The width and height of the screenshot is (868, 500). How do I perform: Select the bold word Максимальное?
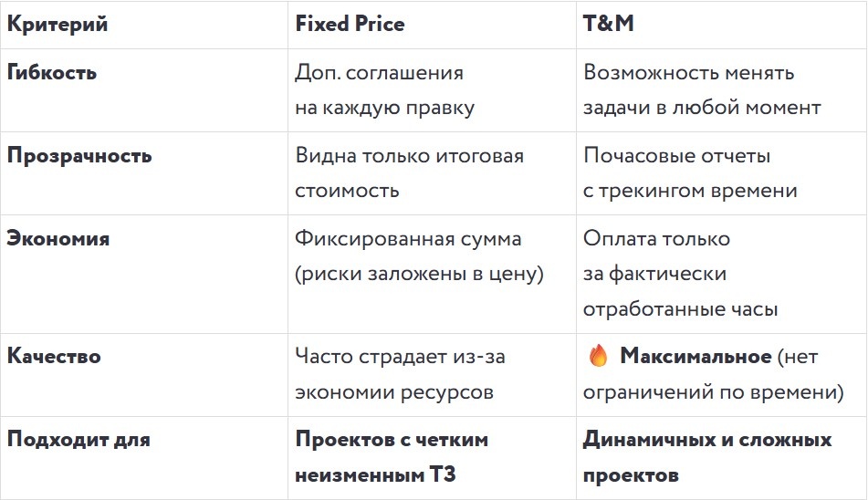coord(695,356)
